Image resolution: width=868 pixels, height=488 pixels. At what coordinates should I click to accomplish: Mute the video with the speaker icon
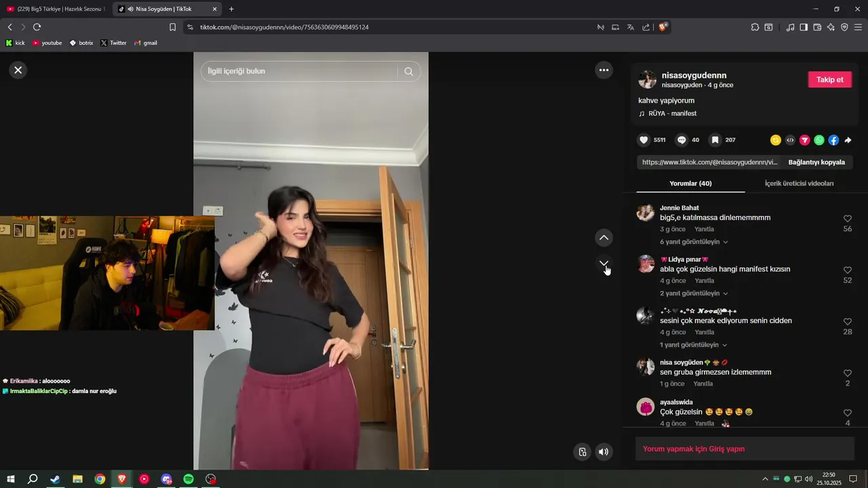(604, 452)
